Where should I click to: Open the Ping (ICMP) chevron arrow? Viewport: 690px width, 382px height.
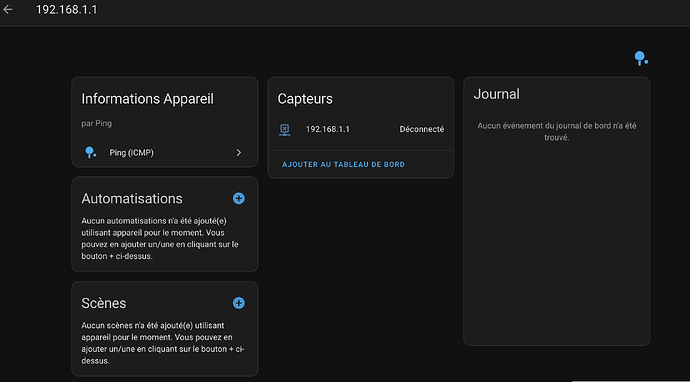coord(239,153)
